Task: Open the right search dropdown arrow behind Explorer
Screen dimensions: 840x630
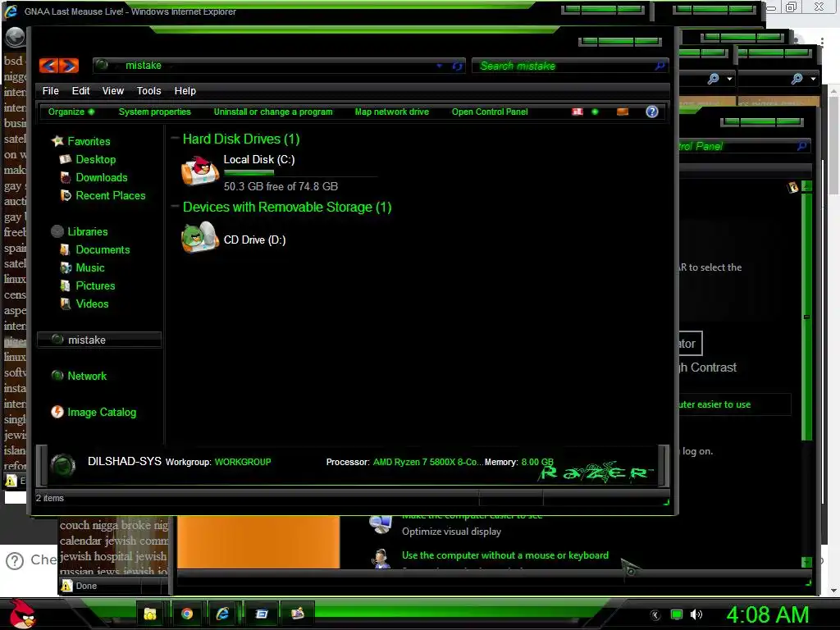Action: 813,79
